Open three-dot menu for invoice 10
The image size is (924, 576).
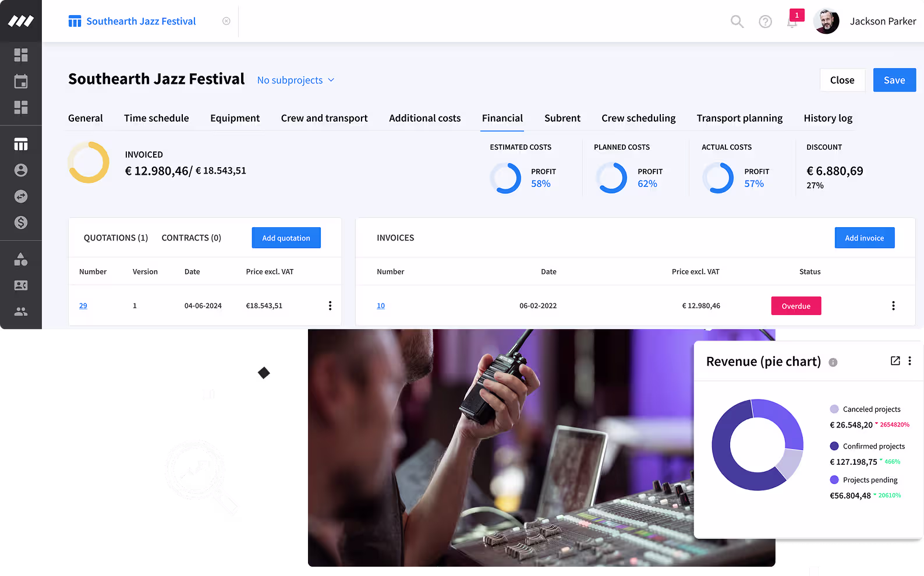pos(893,306)
